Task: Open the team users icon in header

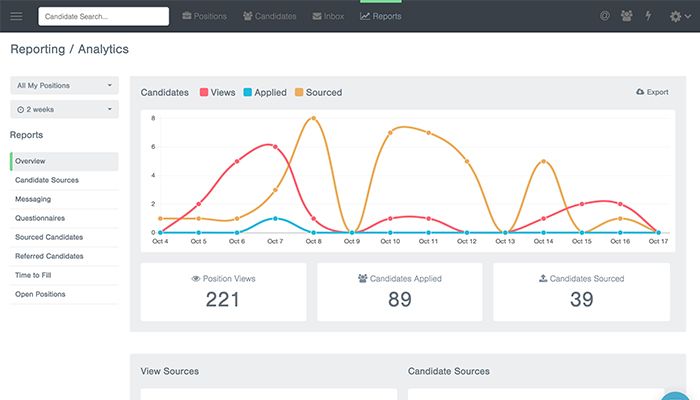Action: pos(626,16)
